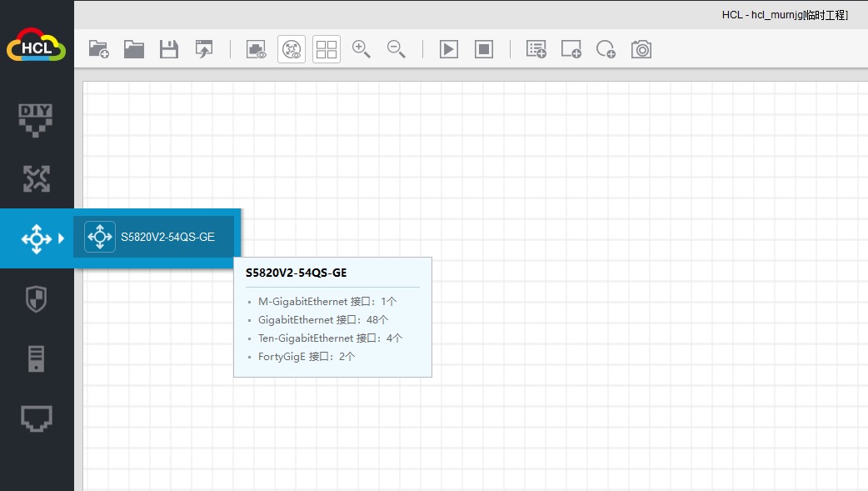Viewport: 868px width, 491px height.
Task: Open the host terminal device category
Action: pos(36,358)
